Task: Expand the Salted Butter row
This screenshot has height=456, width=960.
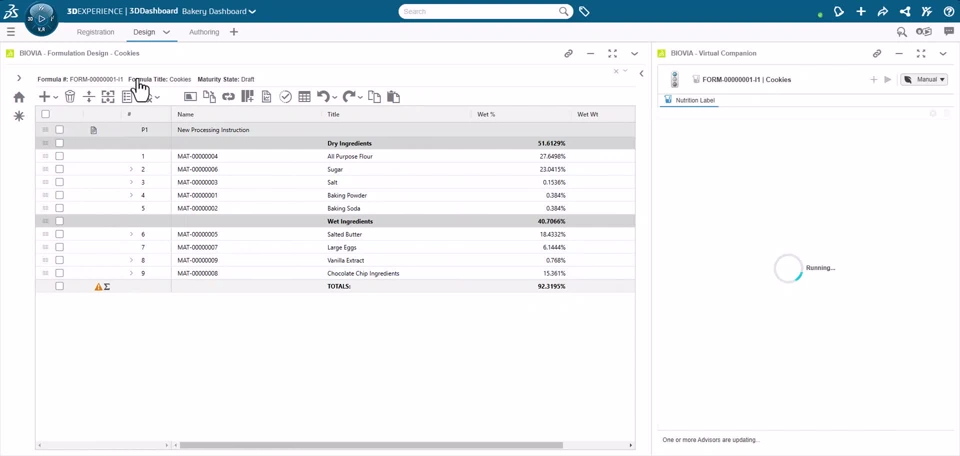Action: click(x=131, y=234)
